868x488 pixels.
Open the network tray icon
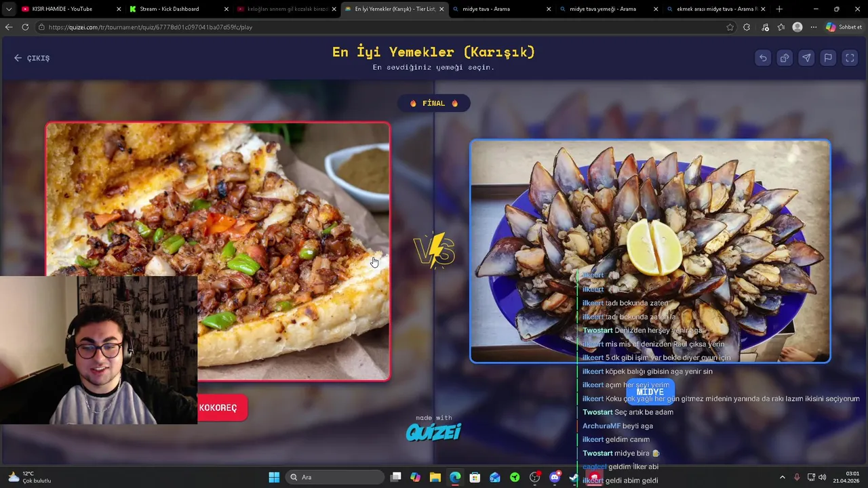click(810, 477)
